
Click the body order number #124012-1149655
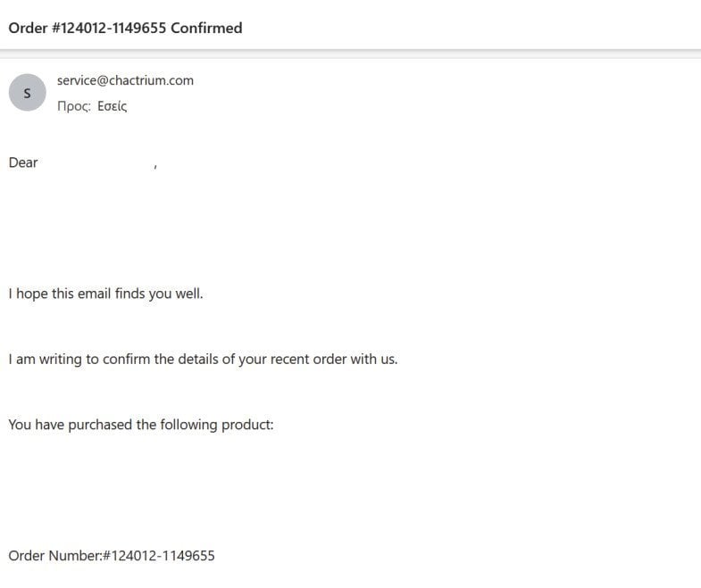coord(159,555)
